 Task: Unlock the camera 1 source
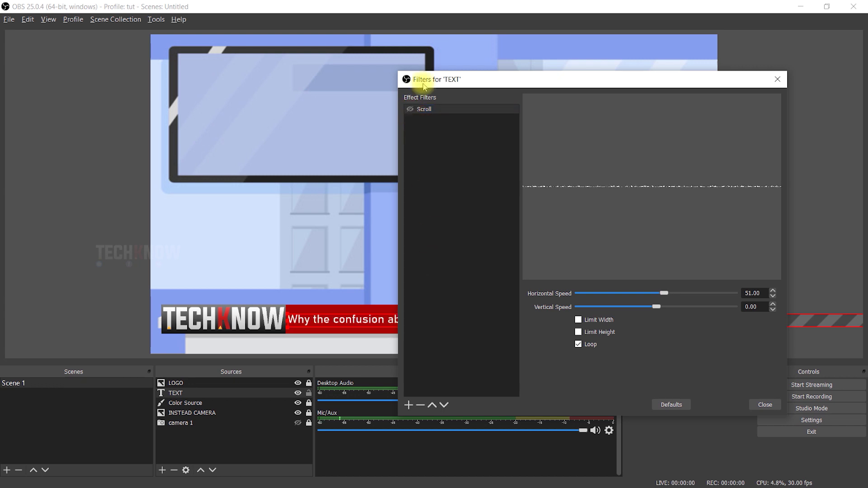click(x=309, y=423)
